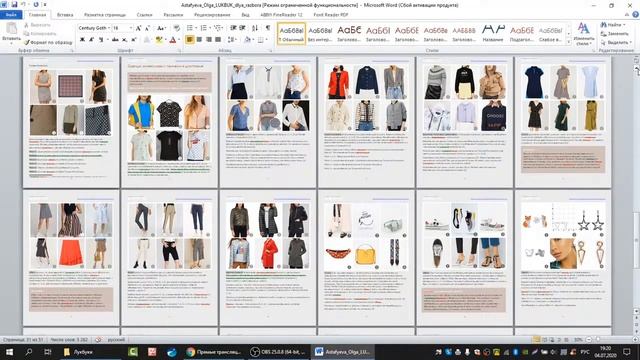640x360 pixels.
Task: Clear all formatting
Action: [177, 28]
